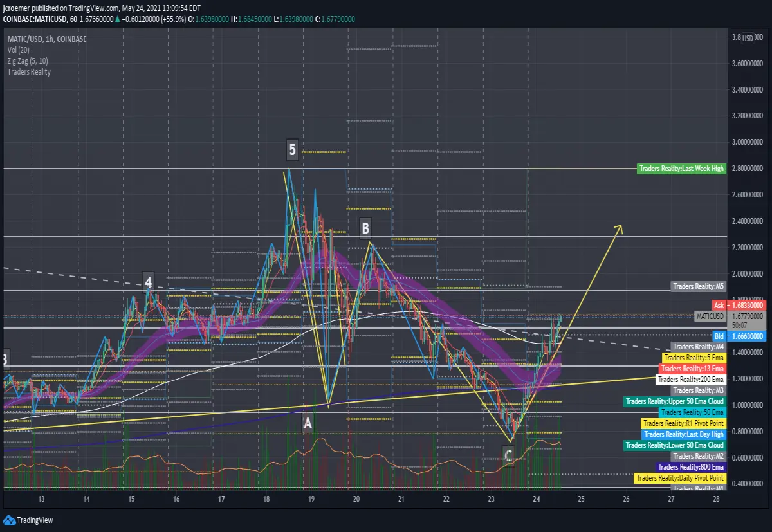Click the Traders Reality:Last Week High label
Screen dimensions: 772x532
(x=681, y=169)
